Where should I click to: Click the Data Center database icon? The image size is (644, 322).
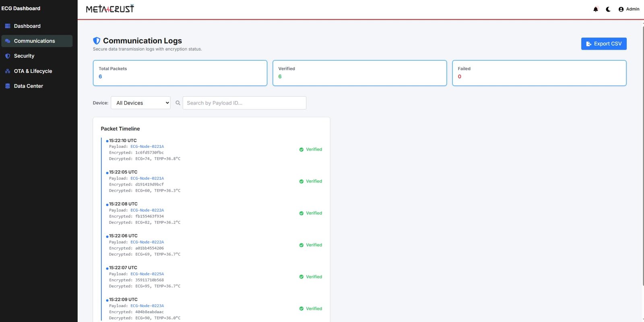pos(8,86)
